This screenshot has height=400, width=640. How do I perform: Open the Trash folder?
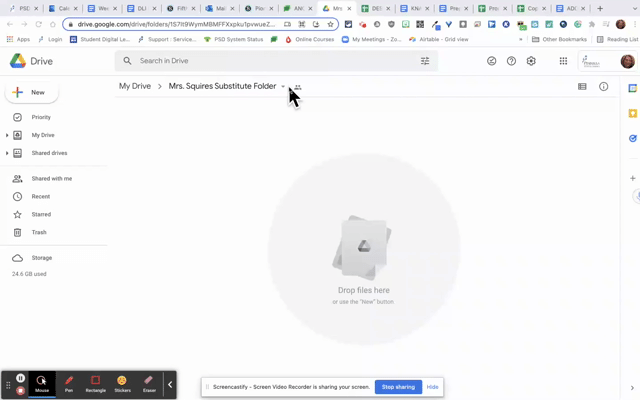tap(39, 232)
